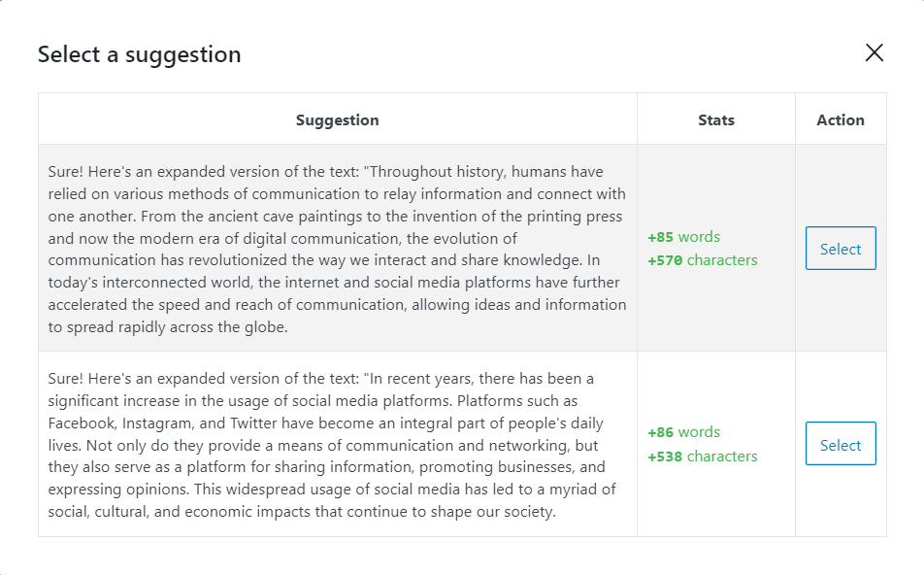Click the 'one another. From the ancient' line
This screenshot has height=575, width=924.
(x=335, y=216)
